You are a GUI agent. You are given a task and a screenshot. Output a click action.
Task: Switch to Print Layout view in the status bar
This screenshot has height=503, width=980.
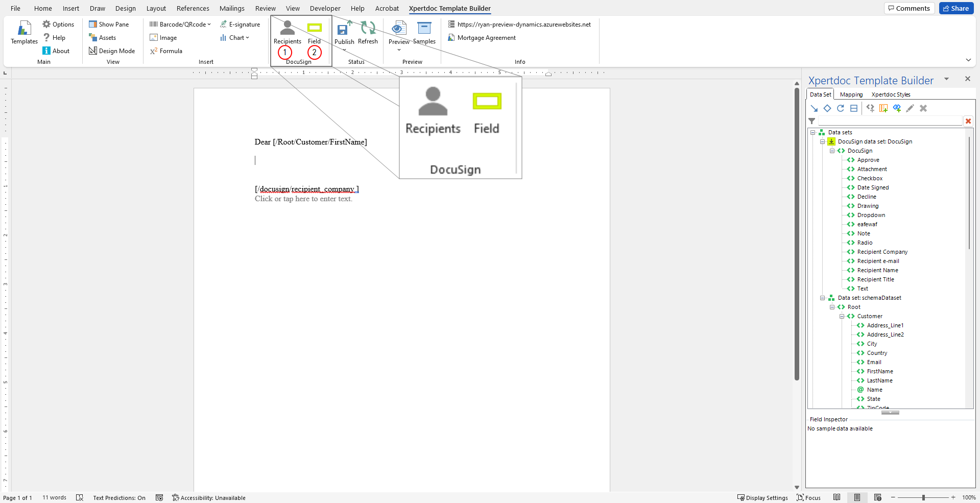[x=857, y=497]
